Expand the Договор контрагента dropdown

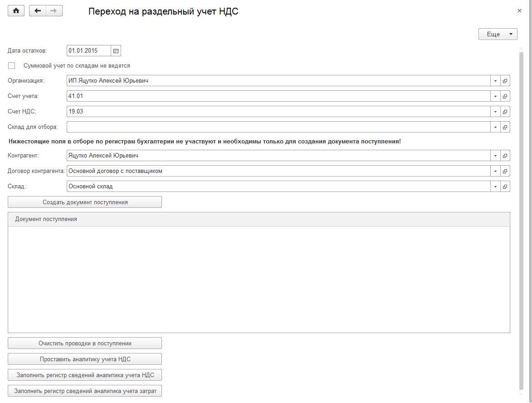(495, 171)
